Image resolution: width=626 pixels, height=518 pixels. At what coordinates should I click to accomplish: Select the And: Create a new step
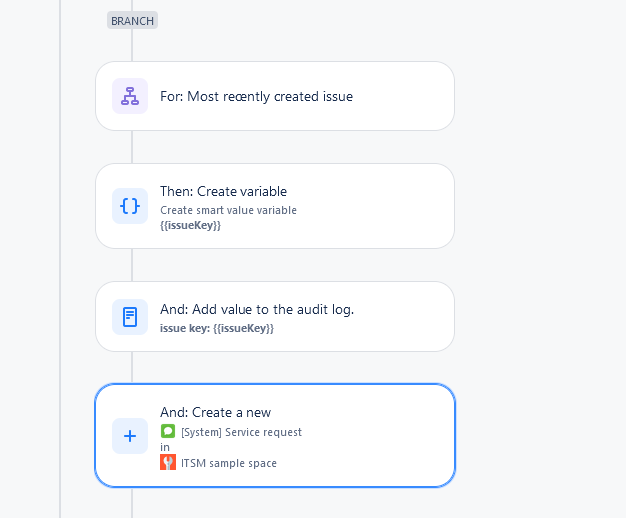[x=275, y=435]
